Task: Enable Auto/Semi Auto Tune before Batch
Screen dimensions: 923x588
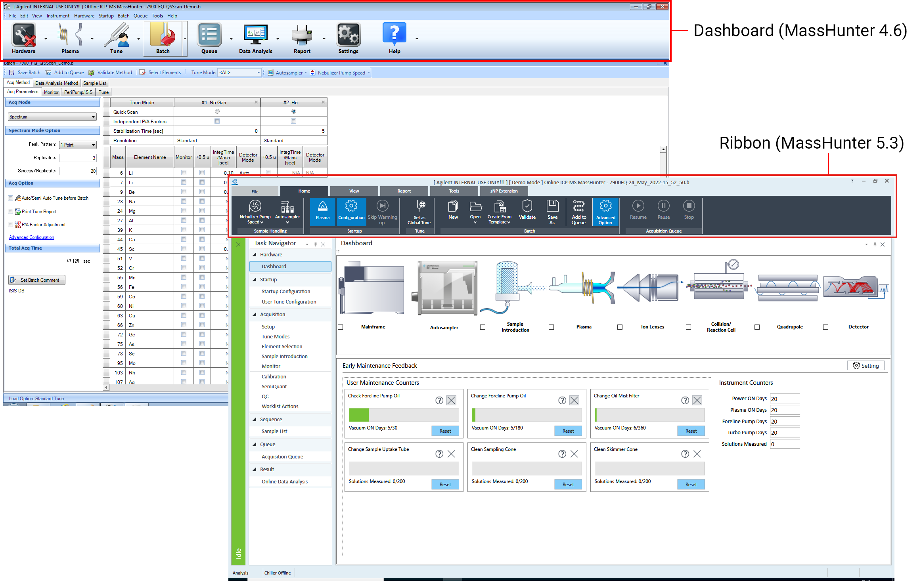Action: click(11, 198)
